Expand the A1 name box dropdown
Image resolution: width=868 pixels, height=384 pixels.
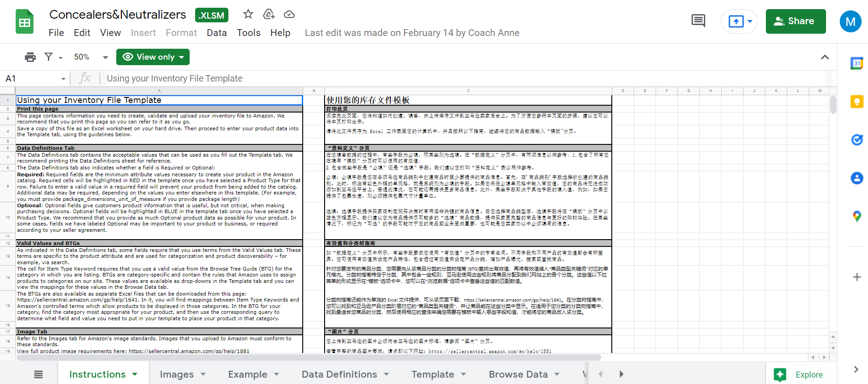63,79
